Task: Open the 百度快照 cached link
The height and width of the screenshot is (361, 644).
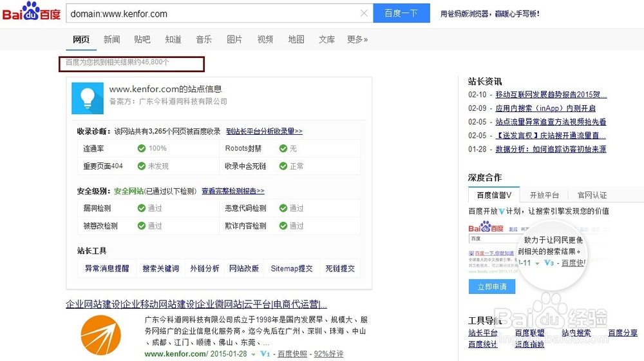Action: [x=292, y=354]
